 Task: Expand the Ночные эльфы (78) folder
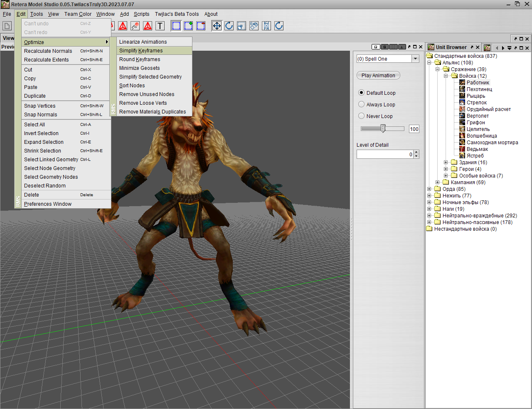coord(429,202)
